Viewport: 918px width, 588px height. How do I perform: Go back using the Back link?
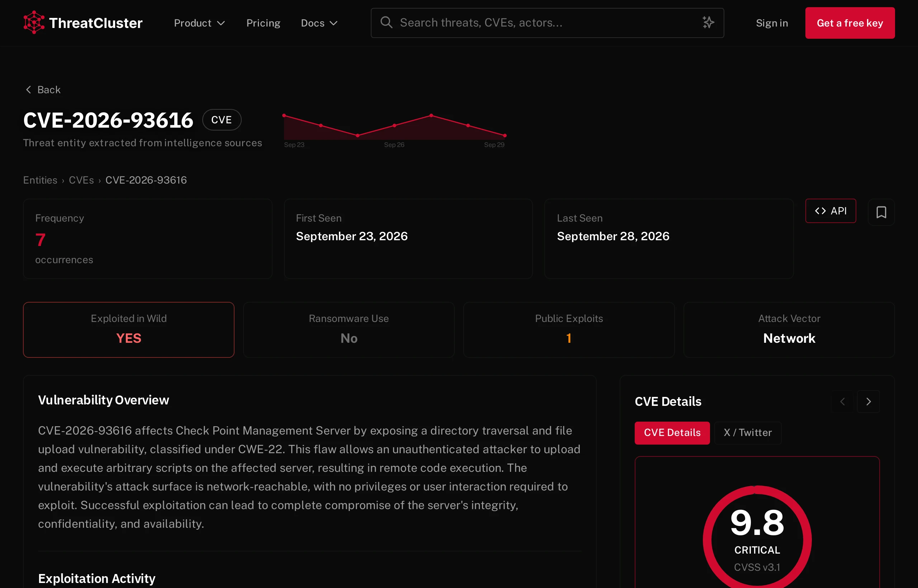pos(43,90)
